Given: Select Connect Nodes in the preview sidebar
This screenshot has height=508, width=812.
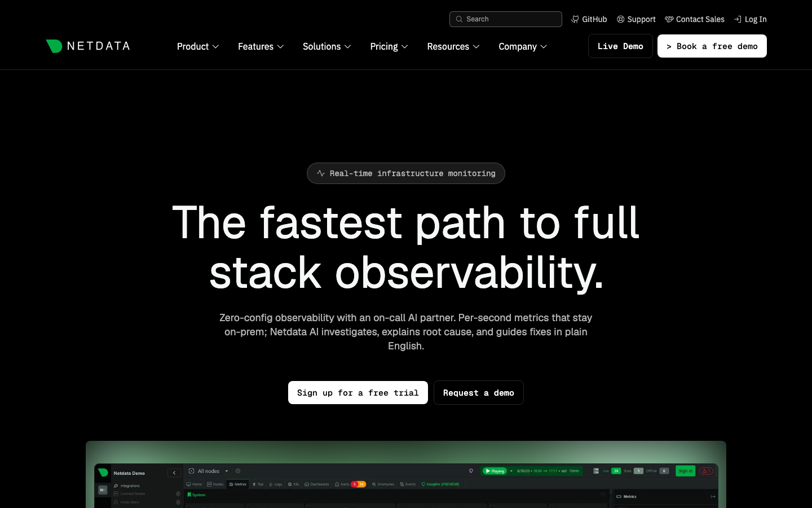Looking at the screenshot, I should click(x=129, y=493).
